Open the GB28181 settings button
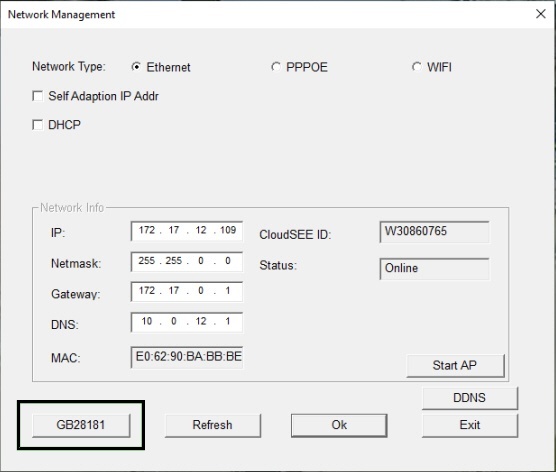This screenshot has width=556, height=472. tap(81, 425)
